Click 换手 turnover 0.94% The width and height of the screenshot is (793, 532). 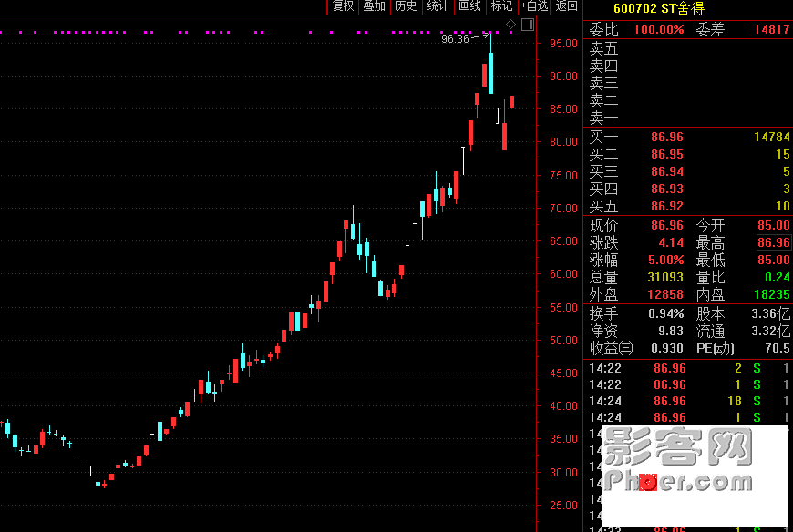[x=666, y=313]
